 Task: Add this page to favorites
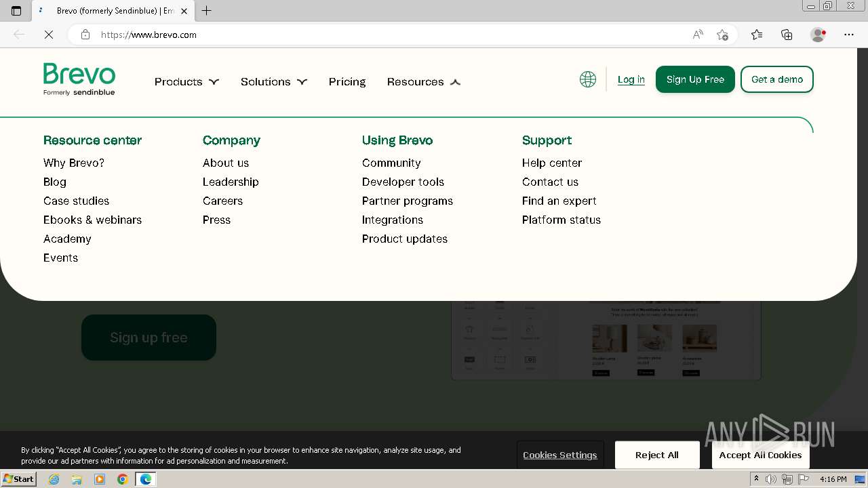tap(722, 35)
